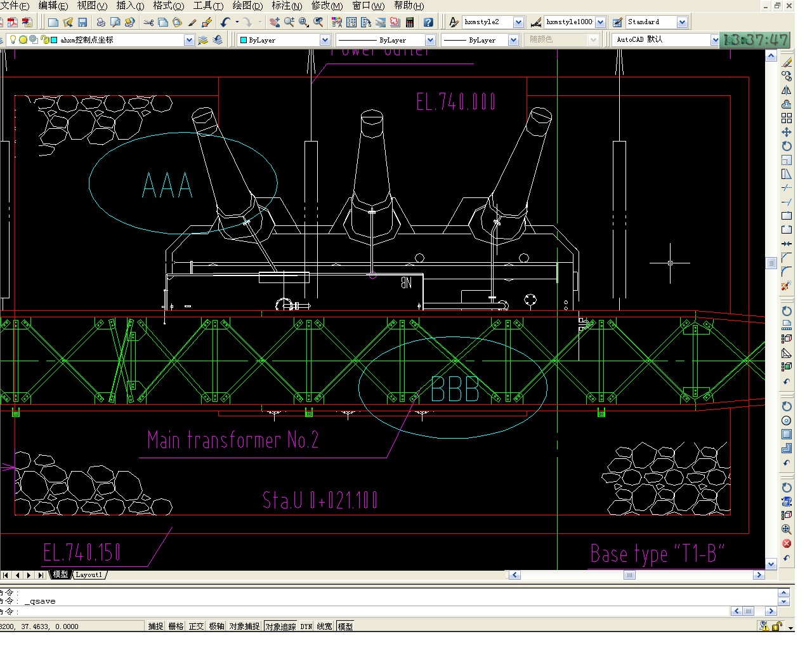Image resolution: width=812 pixels, height=650 pixels.
Task: Click the drawing horizontal scrollbar right arrow
Action: [759, 575]
